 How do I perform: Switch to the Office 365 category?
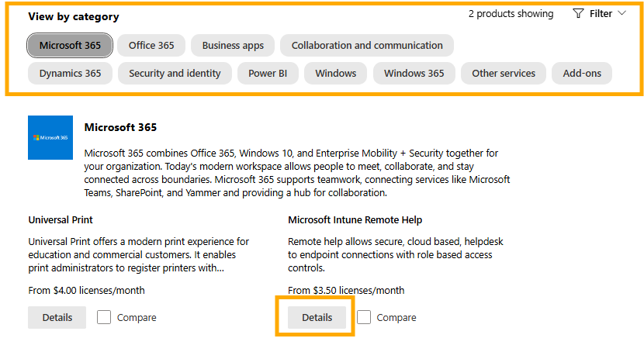click(x=151, y=45)
